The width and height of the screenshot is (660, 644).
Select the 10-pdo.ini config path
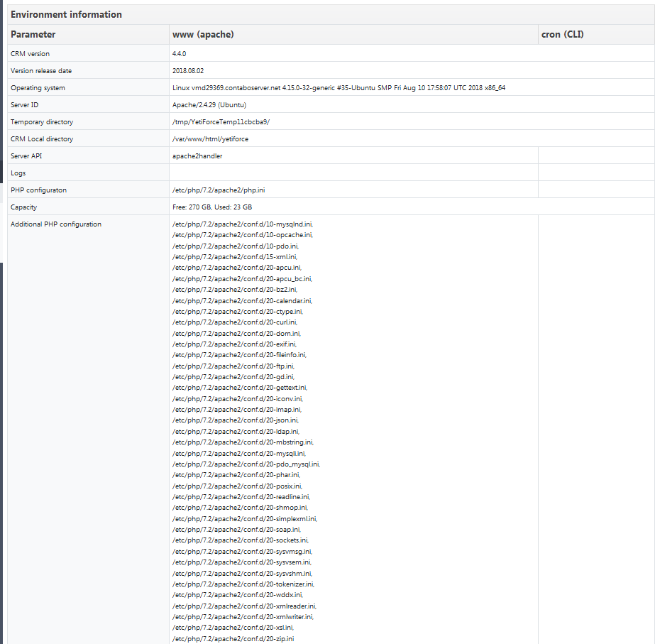pos(236,246)
